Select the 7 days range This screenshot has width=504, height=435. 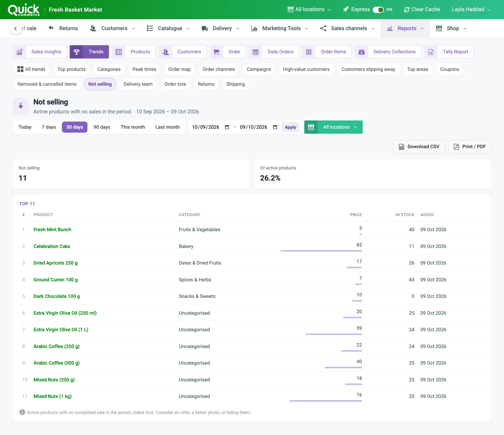tap(49, 127)
